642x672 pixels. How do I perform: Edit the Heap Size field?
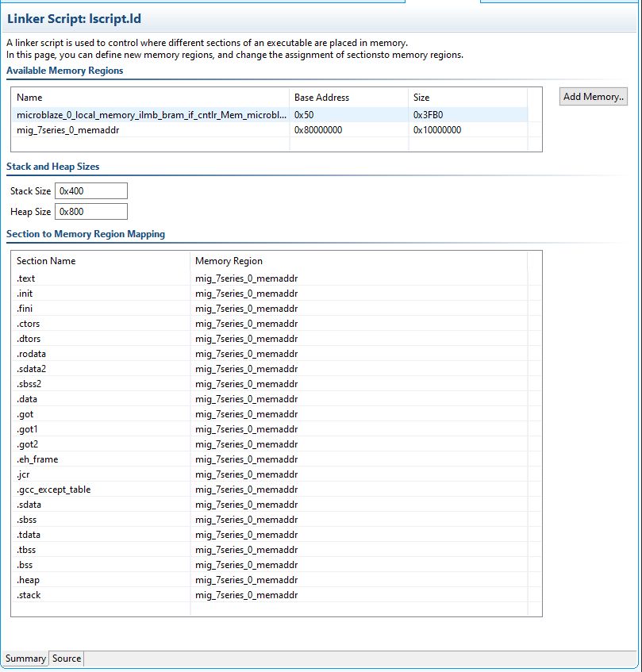pos(91,211)
